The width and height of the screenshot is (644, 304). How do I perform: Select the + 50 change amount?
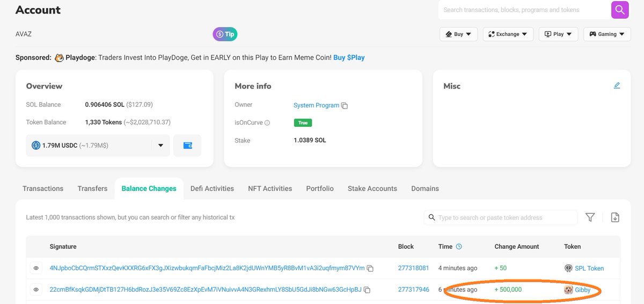[500, 268]
